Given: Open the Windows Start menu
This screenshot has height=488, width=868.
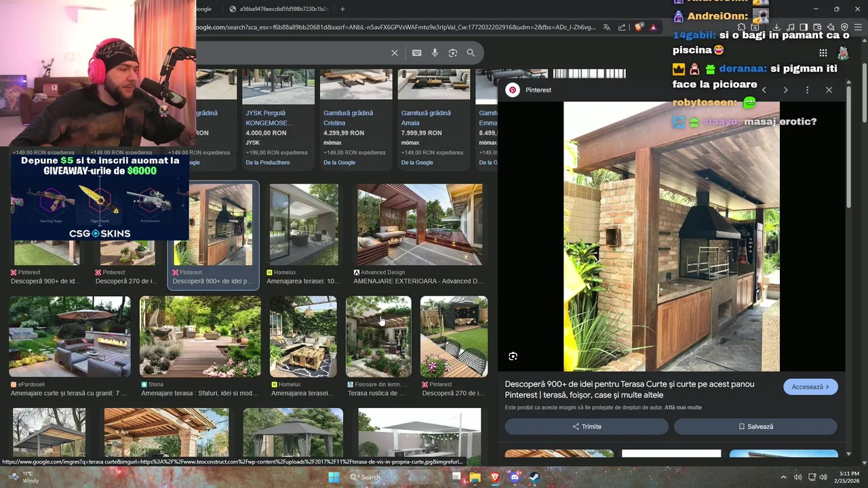Looking at the screenshot, I should click(x=334, y=477).
